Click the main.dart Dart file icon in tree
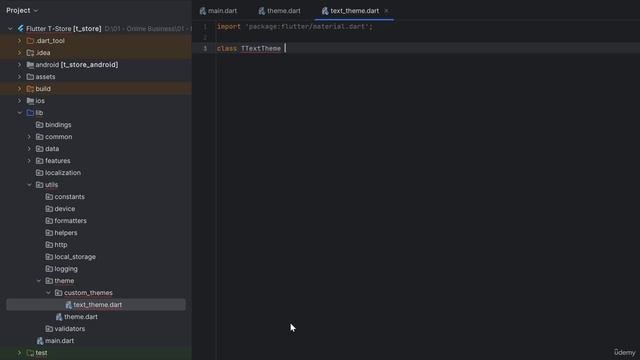Screen dimensions: 640x360 pos(40,341)
